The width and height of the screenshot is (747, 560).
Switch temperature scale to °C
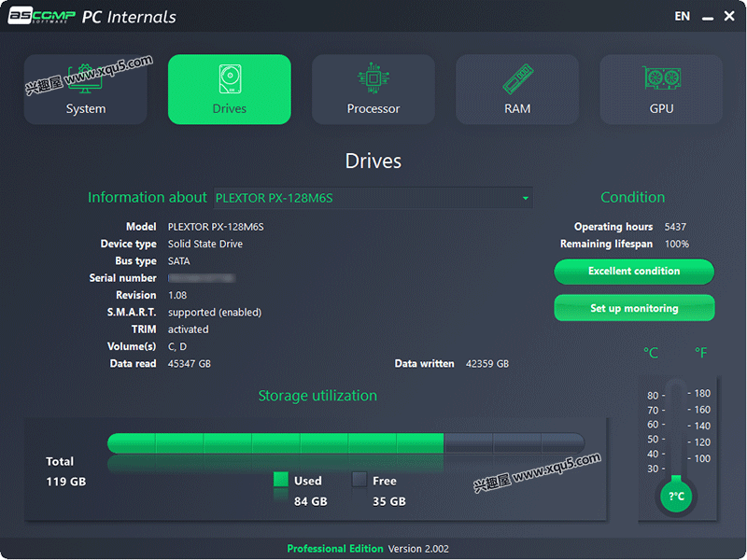651,353
